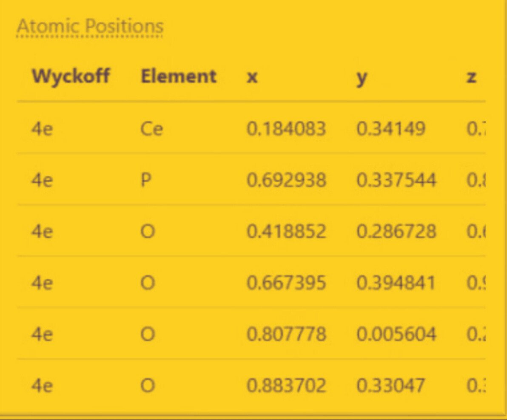This screenshot has width=507, height=420.
Task: Select the P element cell
Action: (x=146, y=180)
